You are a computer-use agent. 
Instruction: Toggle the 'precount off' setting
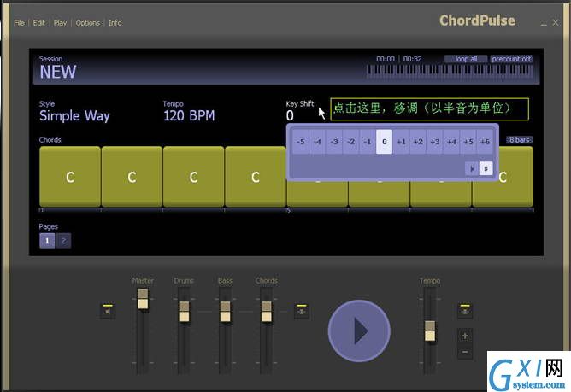pyautogui.click(x=511, y=59)
